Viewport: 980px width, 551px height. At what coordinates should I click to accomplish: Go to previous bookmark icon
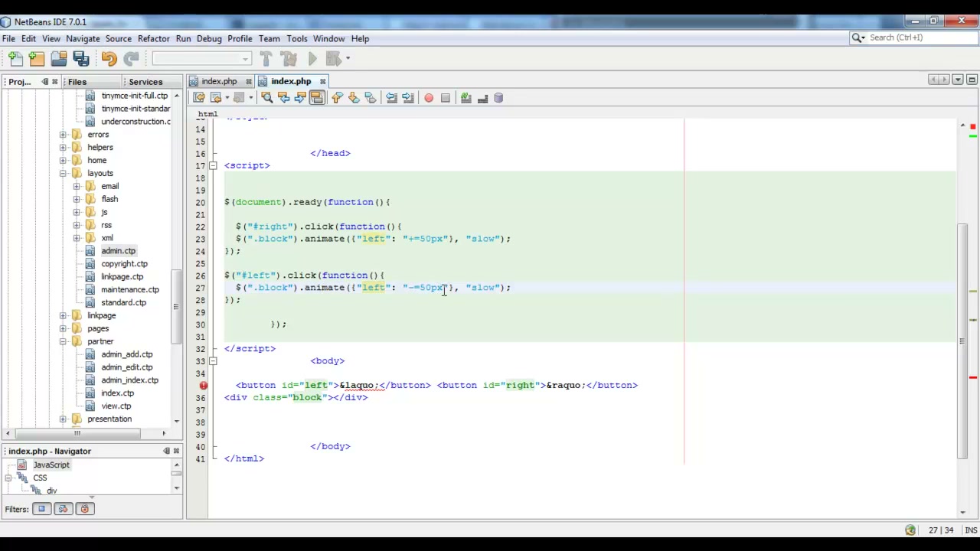(337, 98)
